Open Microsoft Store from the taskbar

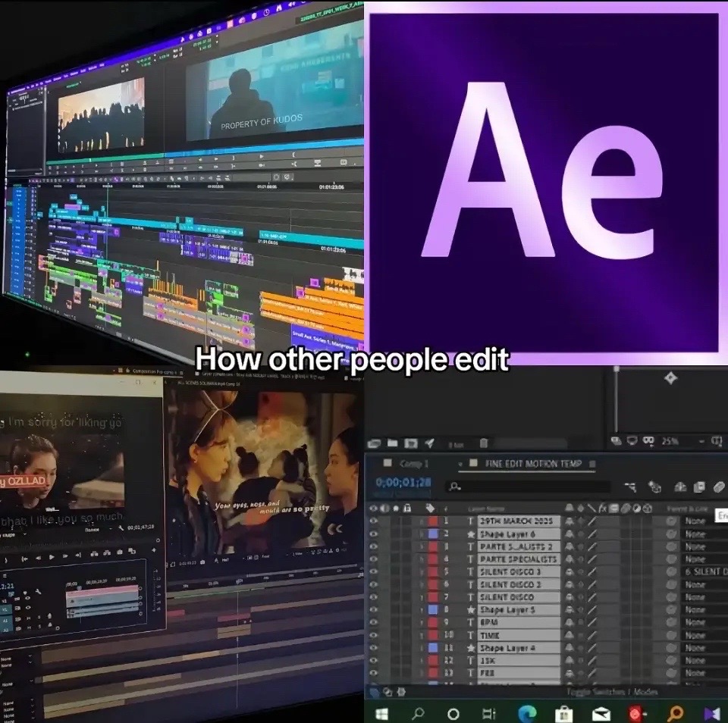pyautogui.click(x=563, y=713)
